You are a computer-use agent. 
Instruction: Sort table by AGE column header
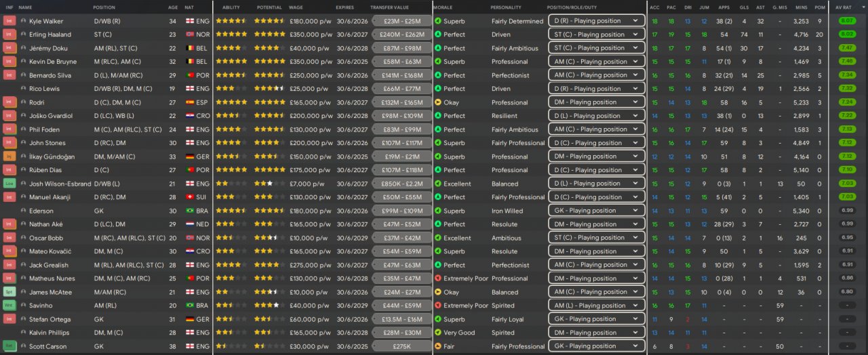coord(173,7)
